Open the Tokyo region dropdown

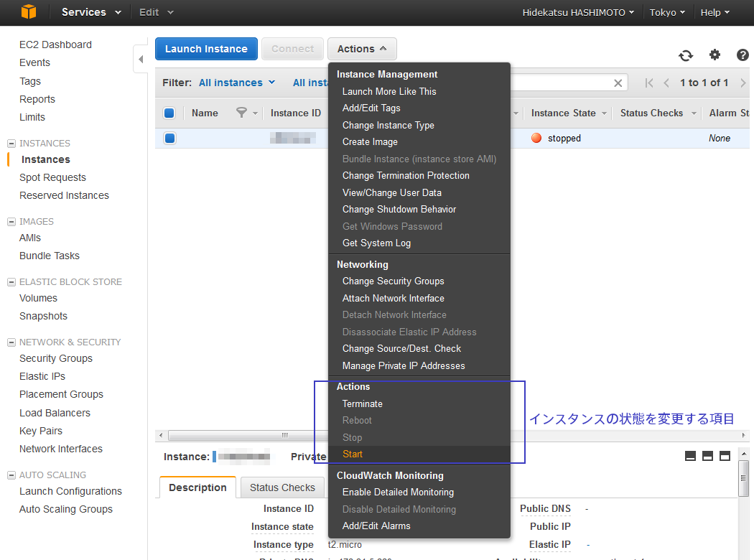[x=667, y=12]
